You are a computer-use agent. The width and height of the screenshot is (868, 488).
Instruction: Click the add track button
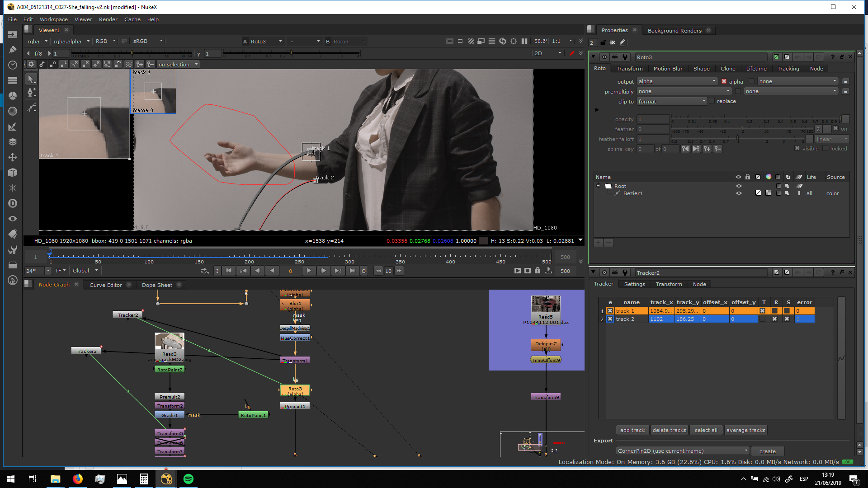click(632, 430)
